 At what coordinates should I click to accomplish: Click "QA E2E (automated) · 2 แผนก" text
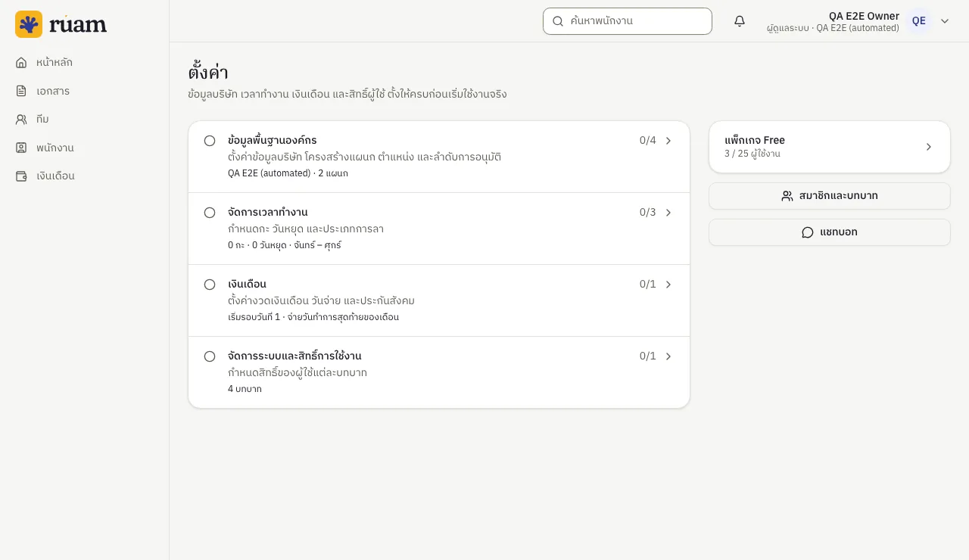[288, 173]
